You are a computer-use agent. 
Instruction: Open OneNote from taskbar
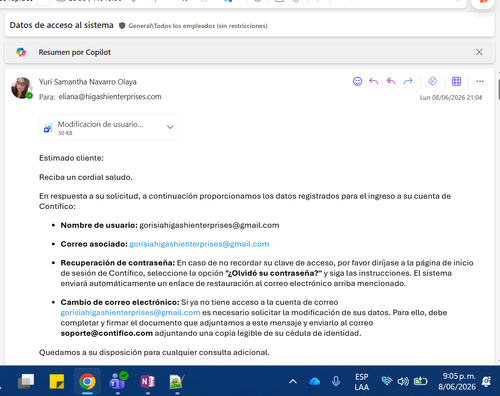[x=147, y=381]
